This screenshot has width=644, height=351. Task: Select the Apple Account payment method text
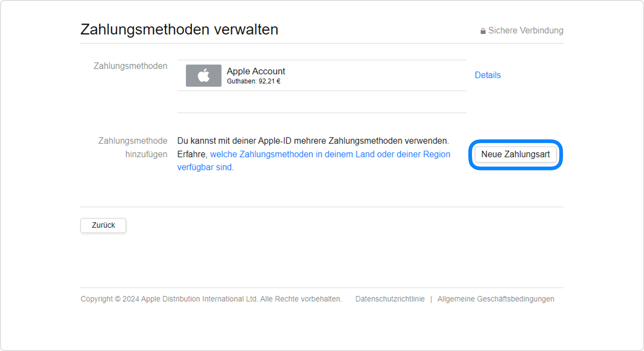(x=256, y=71)
